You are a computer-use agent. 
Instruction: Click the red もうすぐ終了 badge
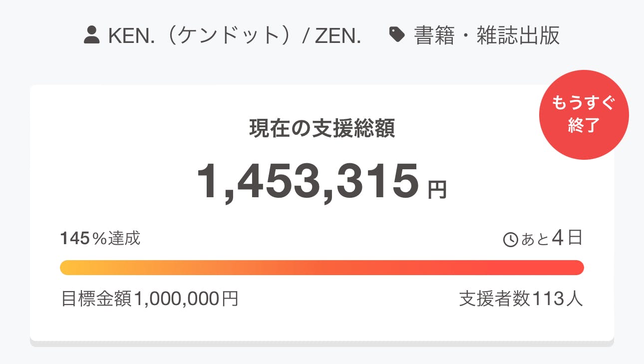[x=584, y=115]
